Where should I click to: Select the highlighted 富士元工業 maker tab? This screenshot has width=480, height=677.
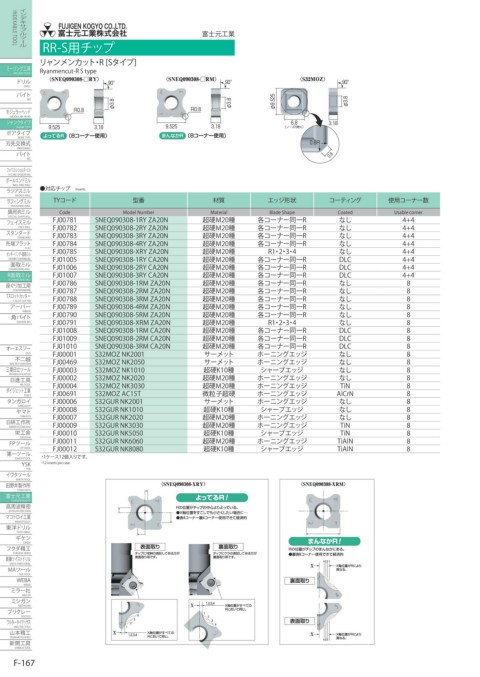[16, 497]
